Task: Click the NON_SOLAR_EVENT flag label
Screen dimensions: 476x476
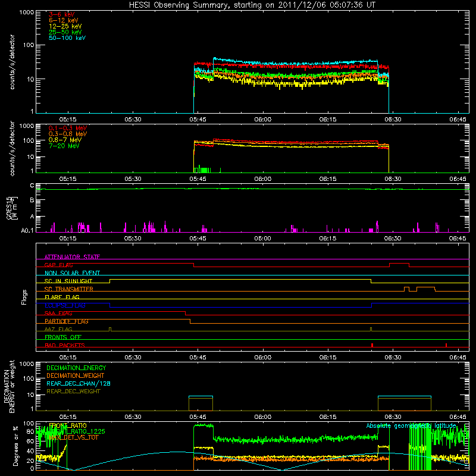Action: click(x=72, y=273)
